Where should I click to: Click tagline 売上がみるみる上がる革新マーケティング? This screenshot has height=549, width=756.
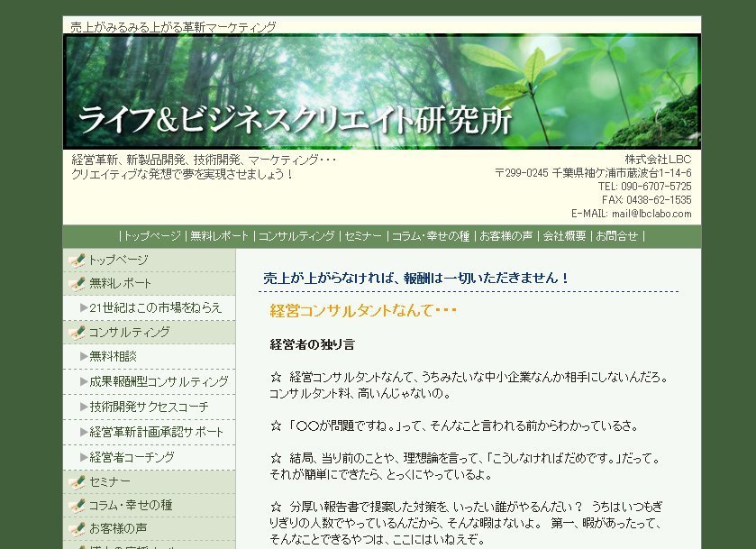point(174,27)
